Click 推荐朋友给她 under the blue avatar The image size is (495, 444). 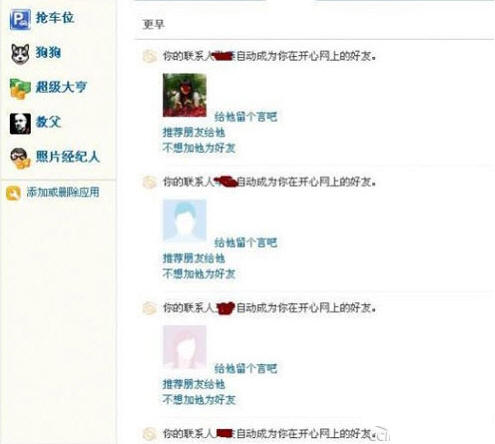coord(194,258)
